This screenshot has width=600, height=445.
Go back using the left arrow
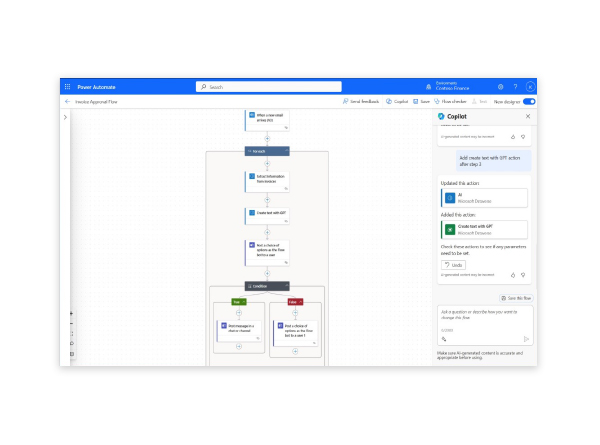pos(68,101)
